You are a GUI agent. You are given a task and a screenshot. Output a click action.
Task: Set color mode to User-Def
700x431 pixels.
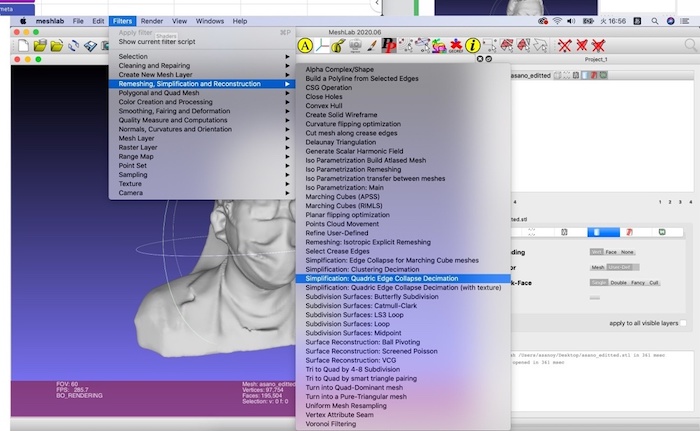[x=619, y=267]
